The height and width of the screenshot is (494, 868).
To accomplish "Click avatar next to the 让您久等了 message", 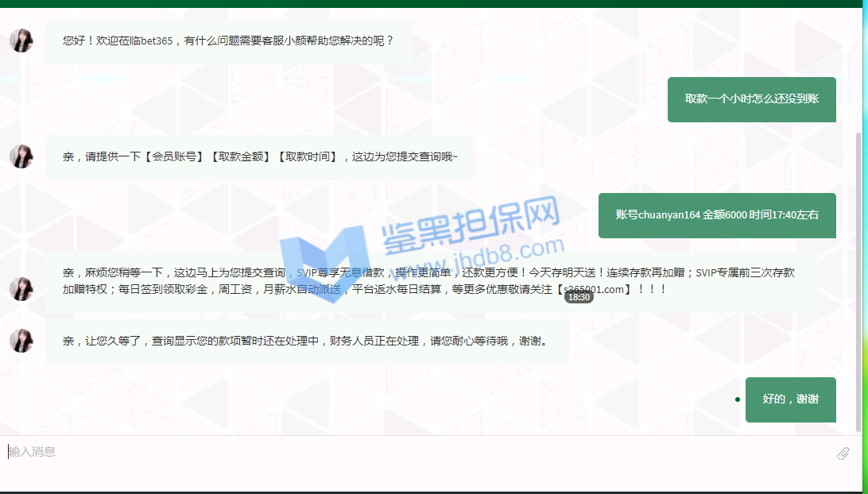I will coord(21,341).
